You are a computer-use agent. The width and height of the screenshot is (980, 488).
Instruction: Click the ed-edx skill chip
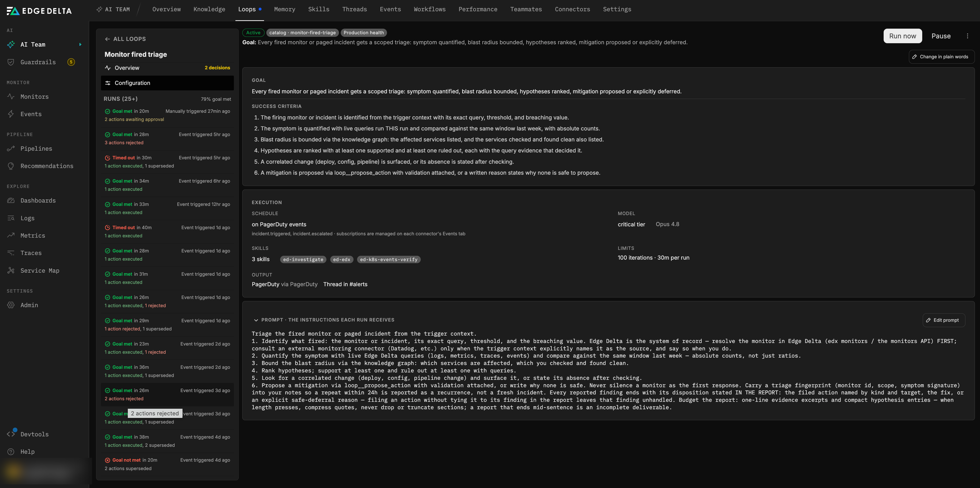pos(342,260)
